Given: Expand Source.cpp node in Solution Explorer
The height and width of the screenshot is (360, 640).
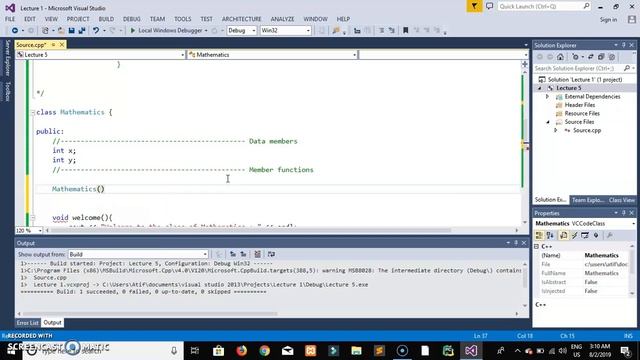Looking at the screenshot, I should [x=556, y=131].
